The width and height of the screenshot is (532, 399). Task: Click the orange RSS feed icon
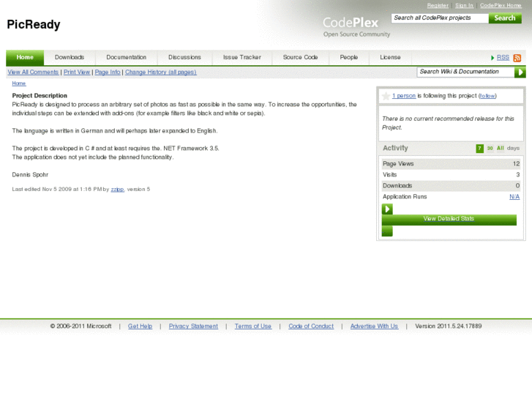[517, 58]
